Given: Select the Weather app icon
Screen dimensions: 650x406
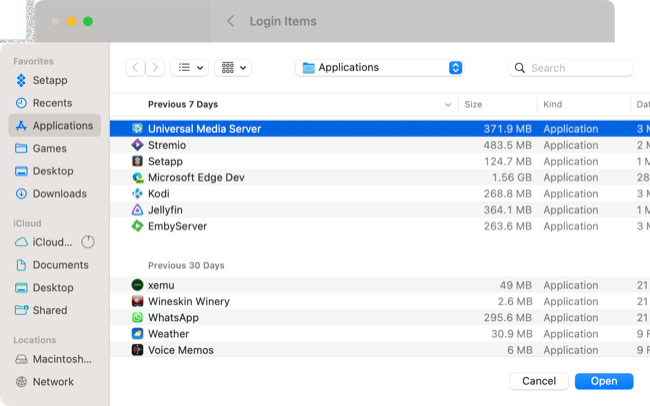Looking at the screenshot, I should pos(138,334).
